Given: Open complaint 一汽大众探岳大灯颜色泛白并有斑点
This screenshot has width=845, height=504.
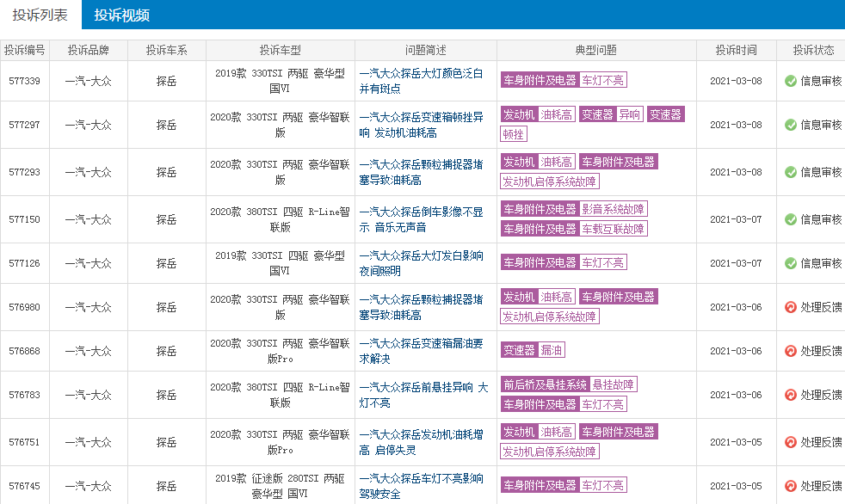Looking at the screenshot, I should [421, 81].
